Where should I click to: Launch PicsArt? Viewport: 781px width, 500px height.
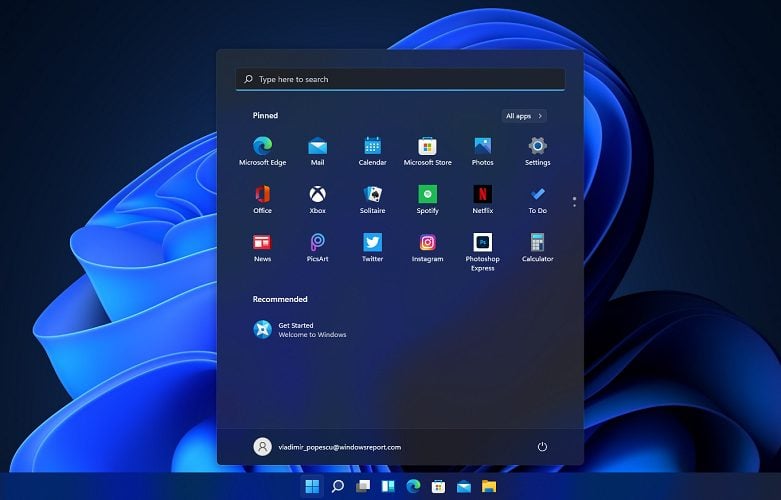(x=317, y=248)
